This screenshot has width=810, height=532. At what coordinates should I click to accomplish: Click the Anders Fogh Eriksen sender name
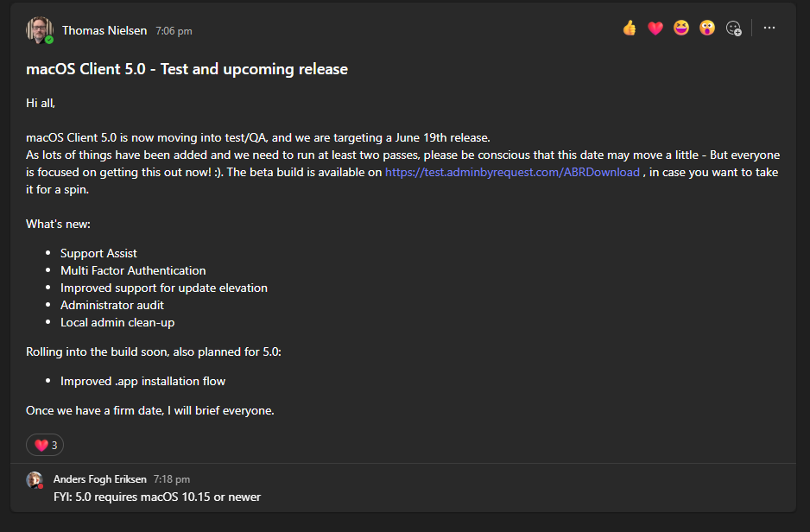pyautogui.click(x=99, y=479)
